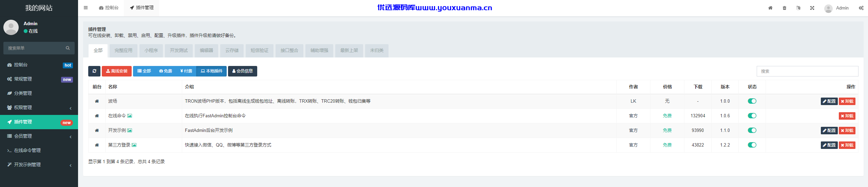Select the 完整应用 category tab

(x=123, y=50)
